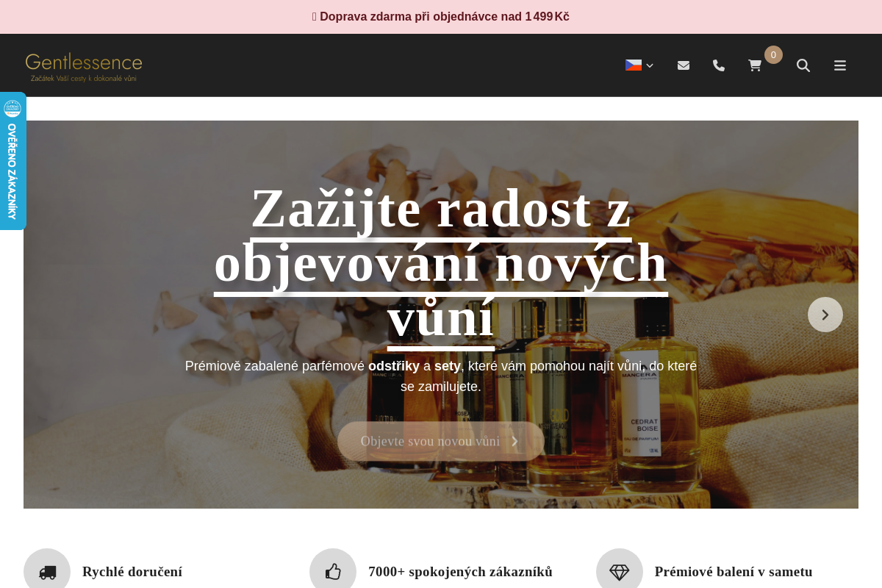This screenshot has width=882, height=588.
Task: Open the Ověřeno zákazníky side badge
Action: 12,161
